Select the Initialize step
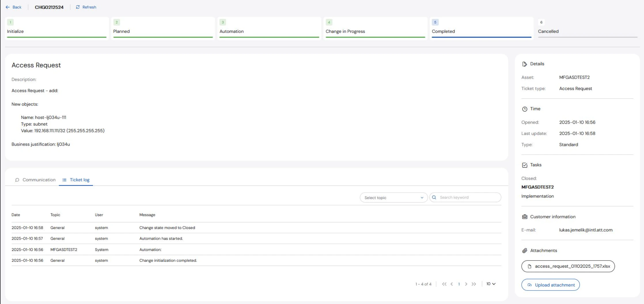This screenshot has height=304, width=644. pos(57,28)
